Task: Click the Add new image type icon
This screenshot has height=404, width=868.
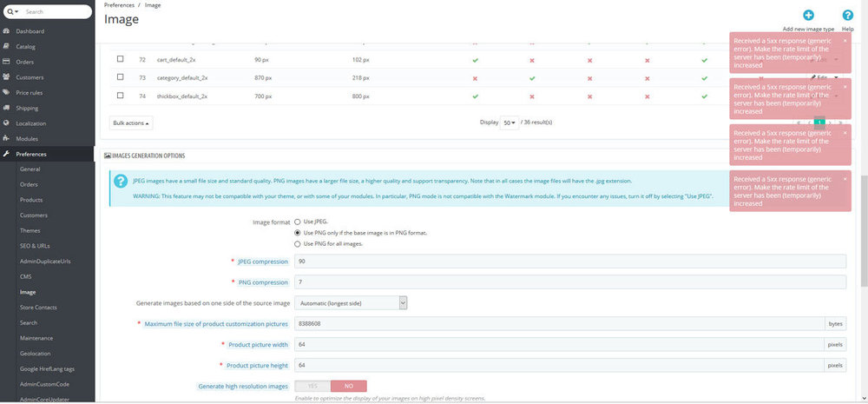Action: pos(808,16)
